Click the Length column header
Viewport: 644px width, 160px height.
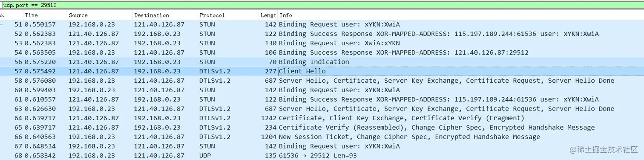[x=268, y=15]
